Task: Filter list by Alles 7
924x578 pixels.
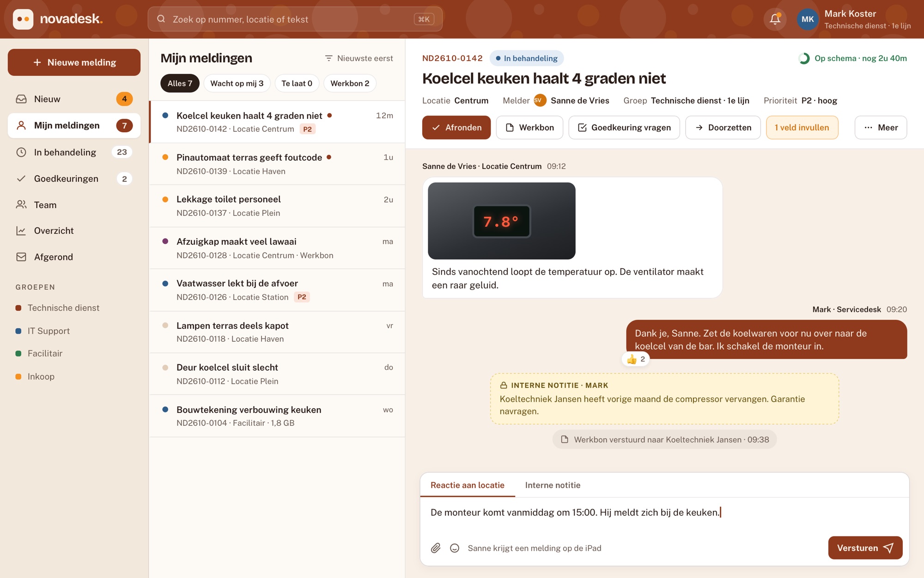Action: (x=180, y=83)
